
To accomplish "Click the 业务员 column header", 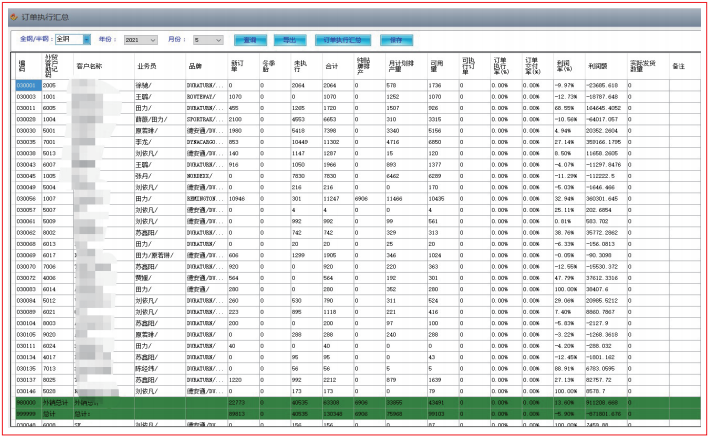I will tap(146, 64).
